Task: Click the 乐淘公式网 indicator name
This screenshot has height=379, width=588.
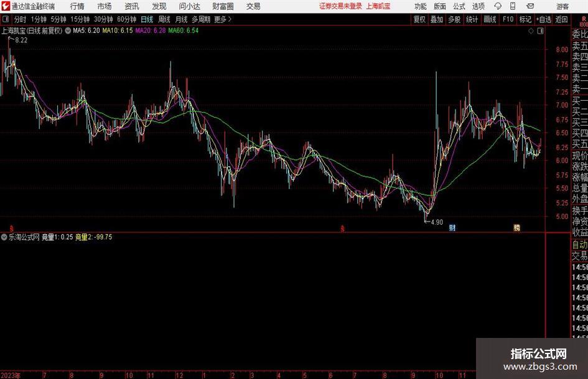Action: [x=24, y=236]
